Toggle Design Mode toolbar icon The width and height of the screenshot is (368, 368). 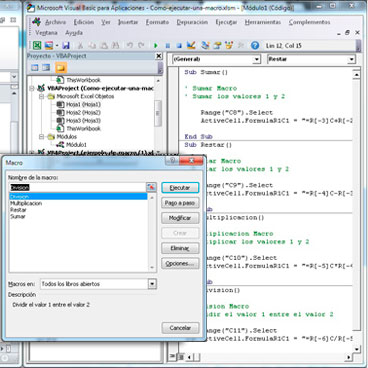pos(191,45)
